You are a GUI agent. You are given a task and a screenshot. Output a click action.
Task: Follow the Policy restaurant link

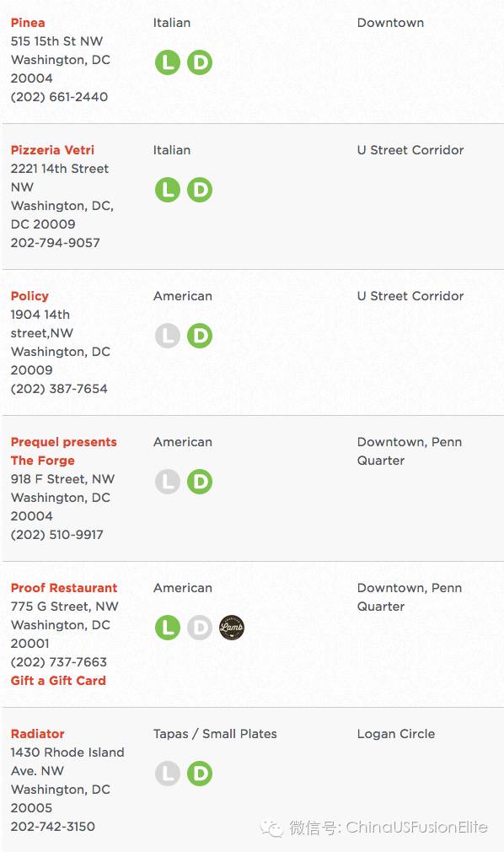[29, 296]
